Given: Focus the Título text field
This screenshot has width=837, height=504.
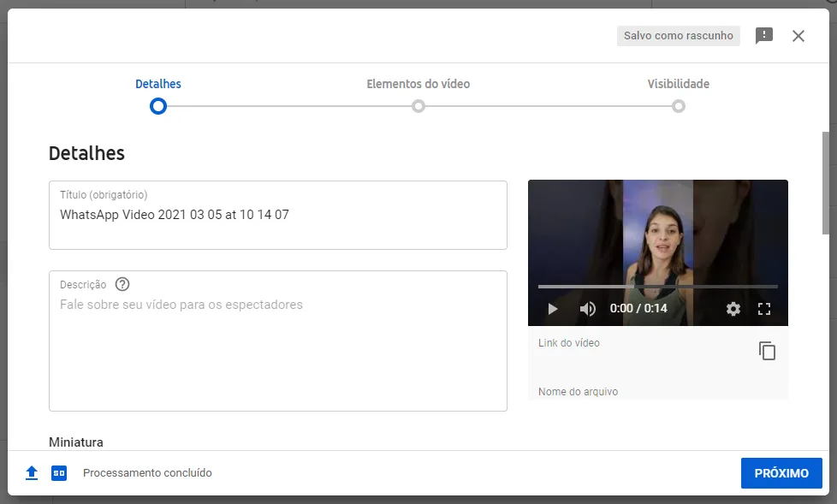Looking at the screenshot, I should tap(277, 215).
